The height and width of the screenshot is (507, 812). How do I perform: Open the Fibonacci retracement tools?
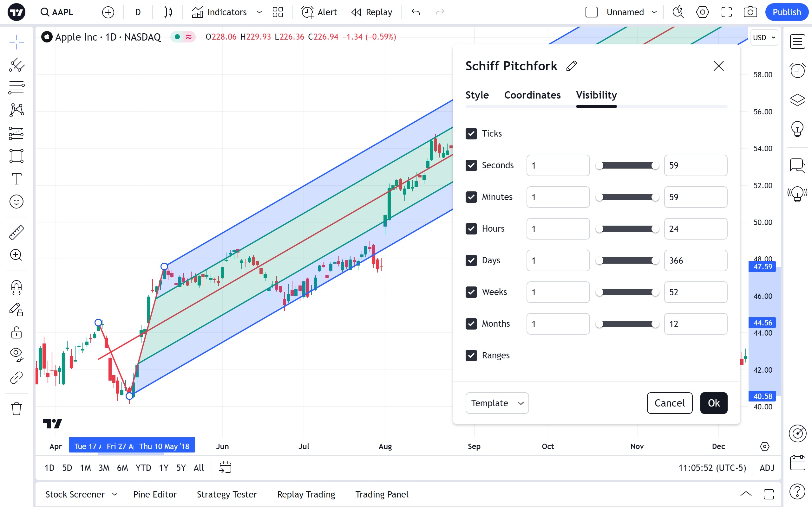(16, 87)
